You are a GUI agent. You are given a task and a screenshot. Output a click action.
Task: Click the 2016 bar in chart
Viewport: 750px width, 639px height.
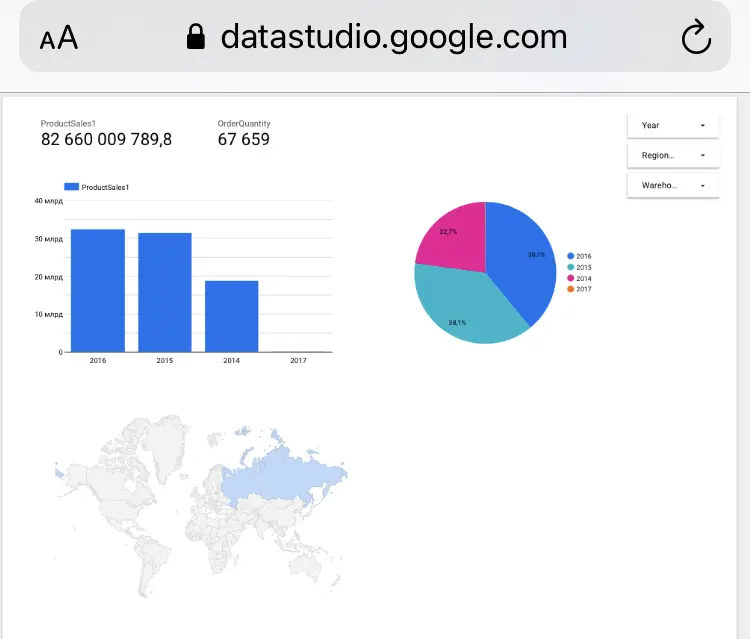click(98, 291)
